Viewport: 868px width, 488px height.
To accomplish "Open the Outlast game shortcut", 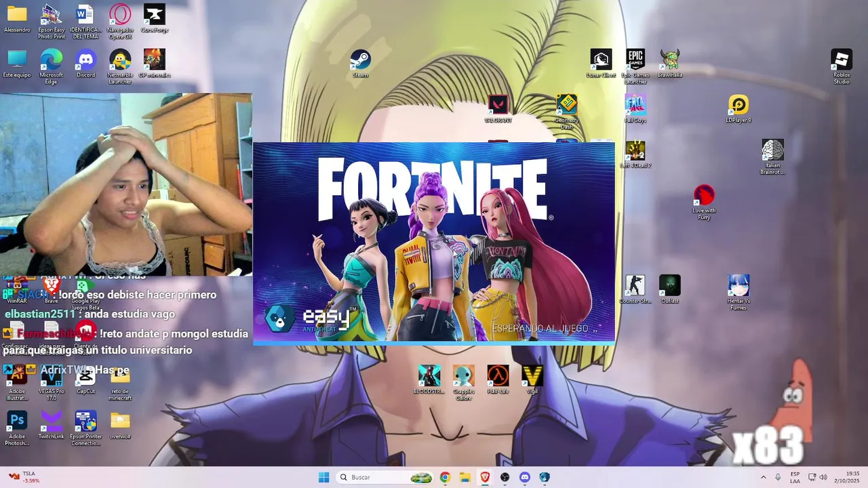I will click(670, 289).
